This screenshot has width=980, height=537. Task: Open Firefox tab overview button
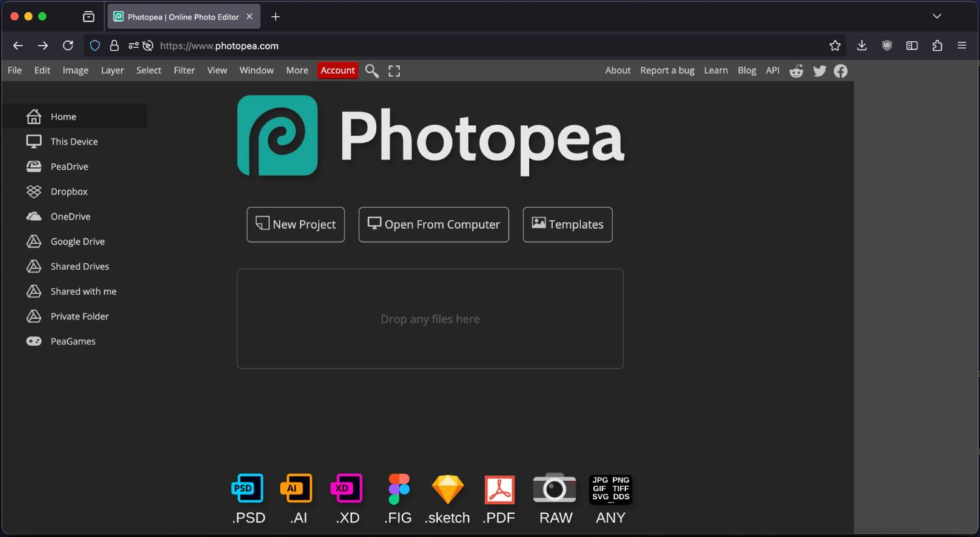click(89, 16)
